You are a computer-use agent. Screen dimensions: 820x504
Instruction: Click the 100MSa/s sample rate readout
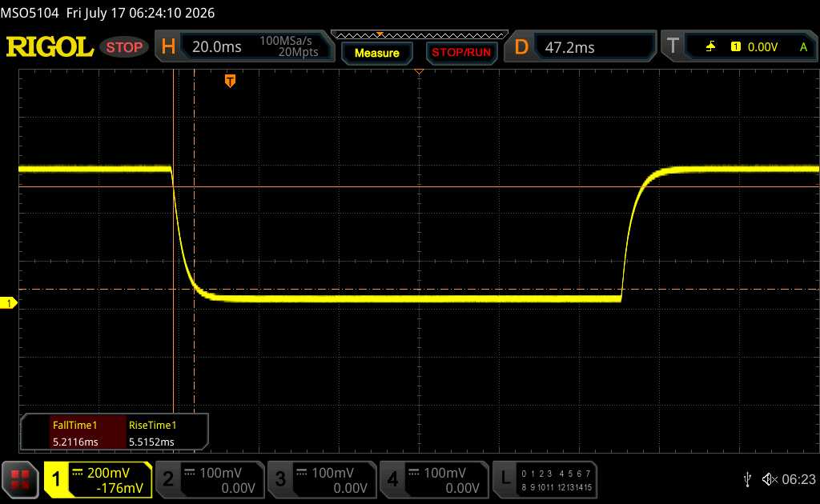click(x=286, y=41)
